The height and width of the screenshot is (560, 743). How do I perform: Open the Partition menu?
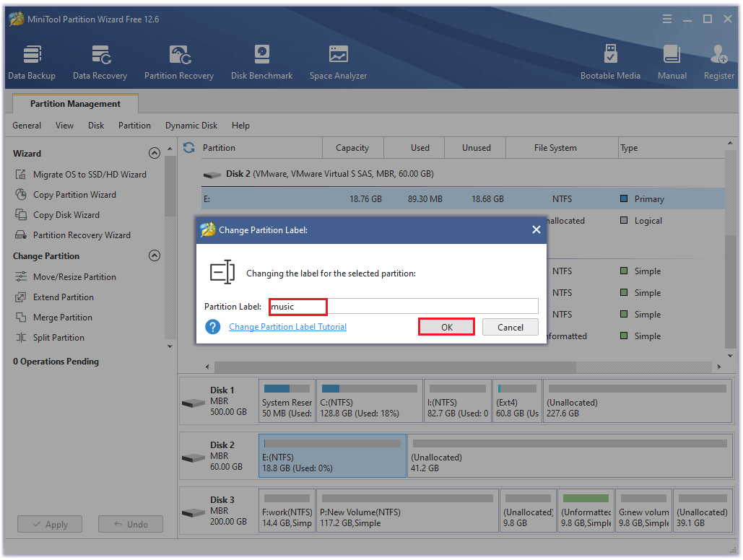134,126
